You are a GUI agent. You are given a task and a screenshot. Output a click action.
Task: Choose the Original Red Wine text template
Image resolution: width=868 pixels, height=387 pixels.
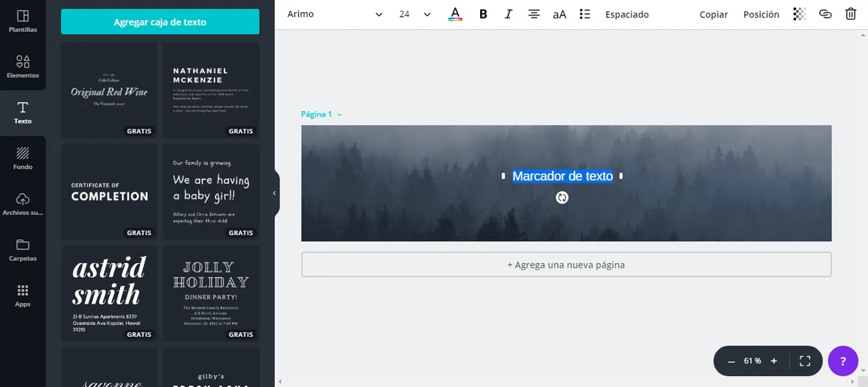point(109,90)
